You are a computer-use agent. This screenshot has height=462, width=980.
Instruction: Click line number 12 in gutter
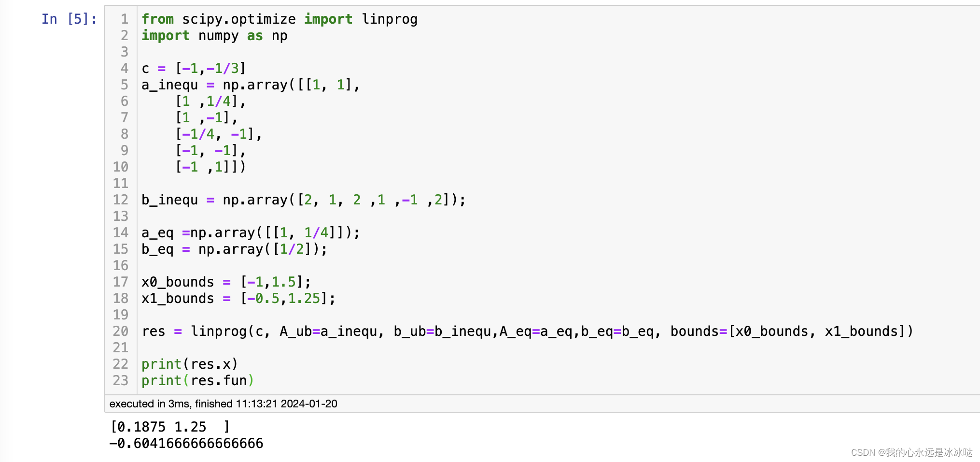click(x=121, y=200)
